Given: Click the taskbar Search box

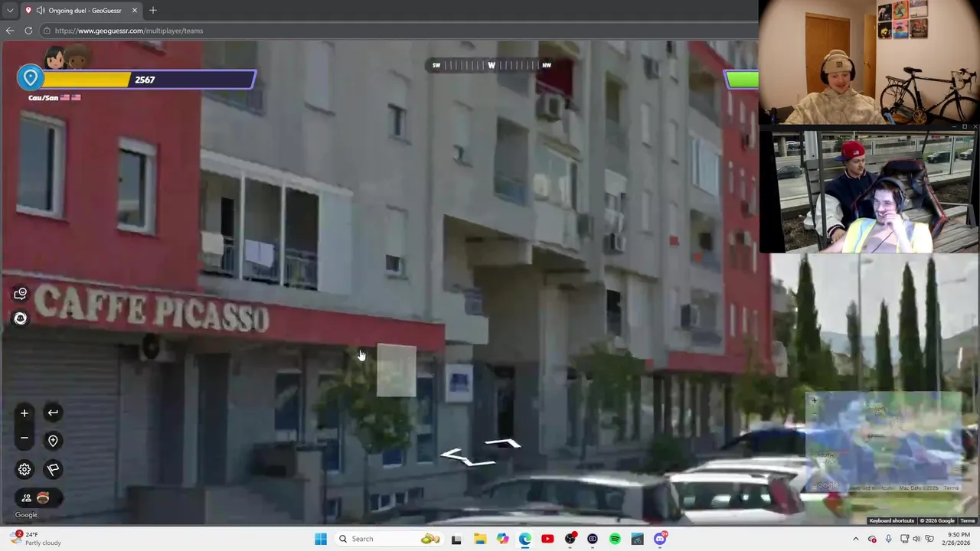Looking at the screenshot, I should click(390, 539).
